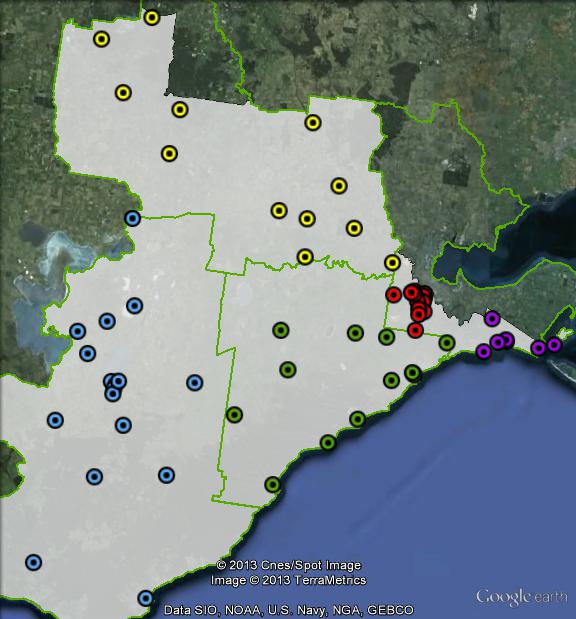Click the green marker closest to purple markers

tap(447, 343)
